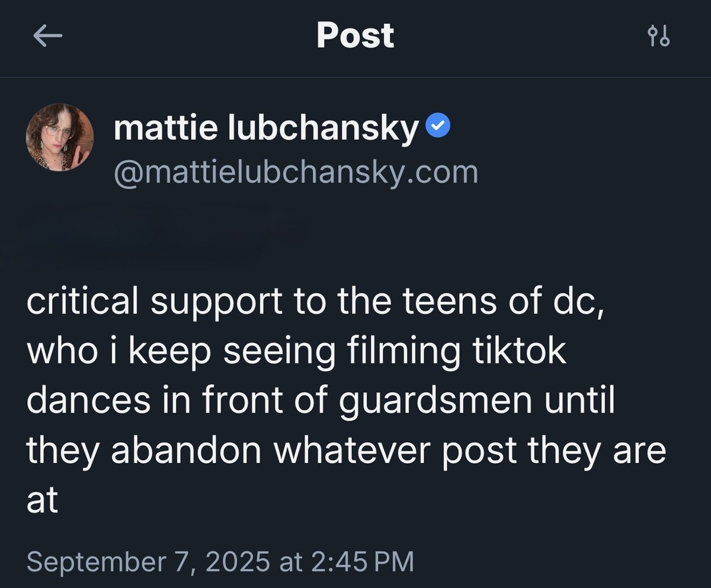Click the word "guardsmen" in the post
Viewport: 711px width, 588px height.
pos(435,401)
